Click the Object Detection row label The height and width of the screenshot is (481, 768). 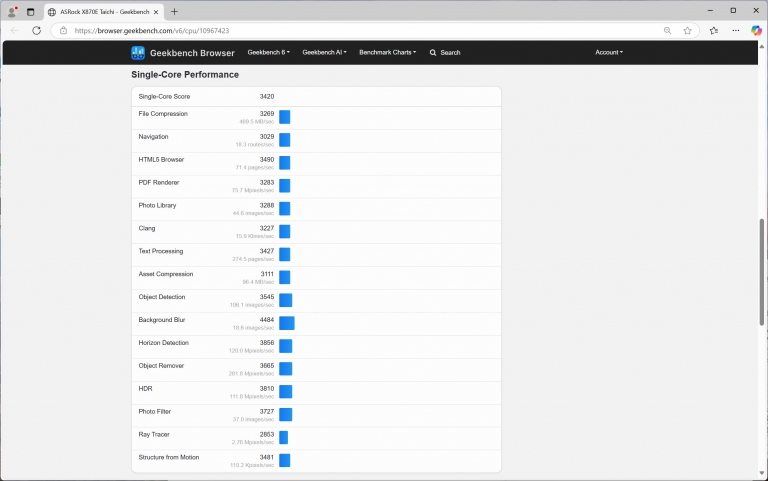coord(162,297)
